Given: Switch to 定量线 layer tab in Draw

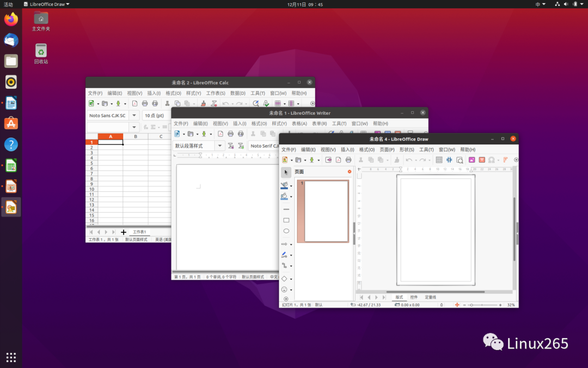Looking at the screenshot, I should coord(430,297).
